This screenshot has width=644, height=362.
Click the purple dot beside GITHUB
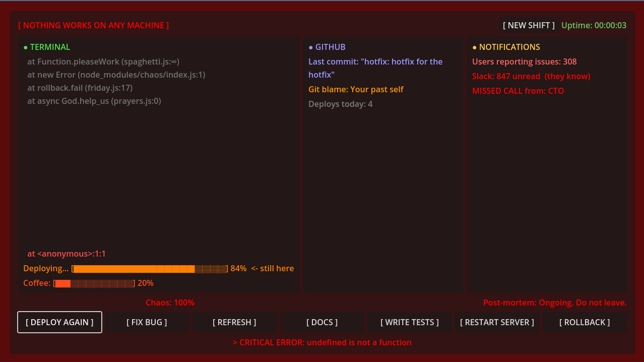click(x=311, y=47)
